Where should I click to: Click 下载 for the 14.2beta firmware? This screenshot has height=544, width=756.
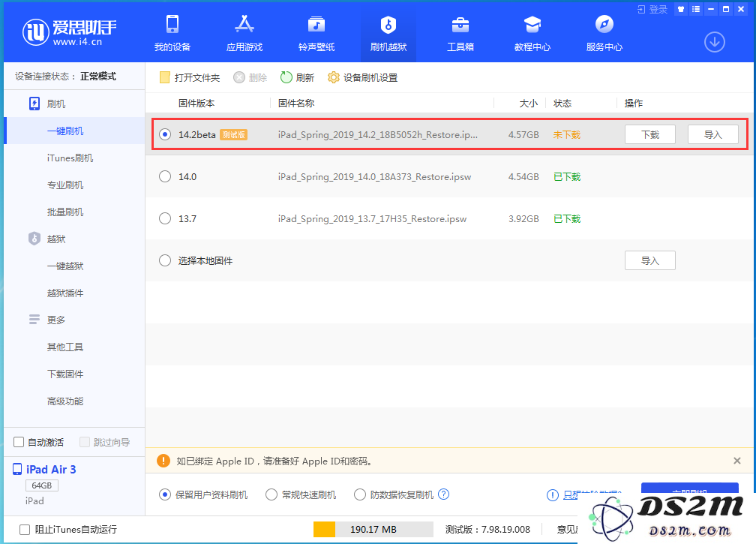pos(650,134)
